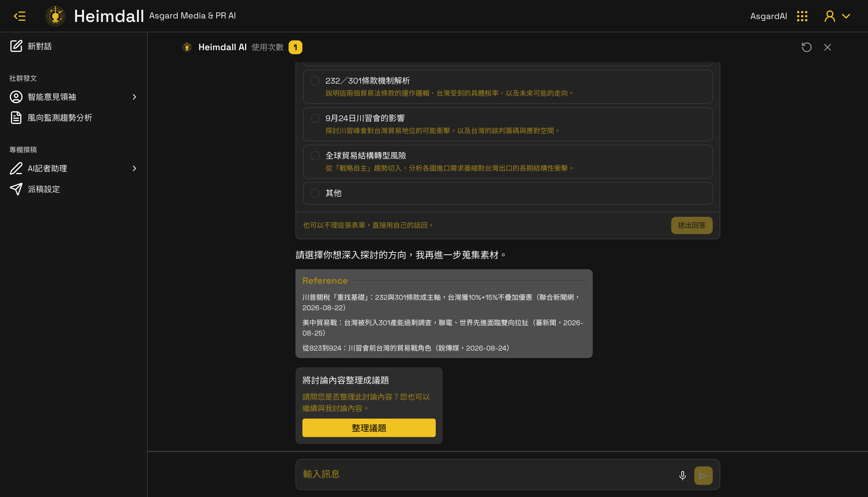Expand the AI記者助理 chevron
This screenshot has height=497, width=868.
134,168
